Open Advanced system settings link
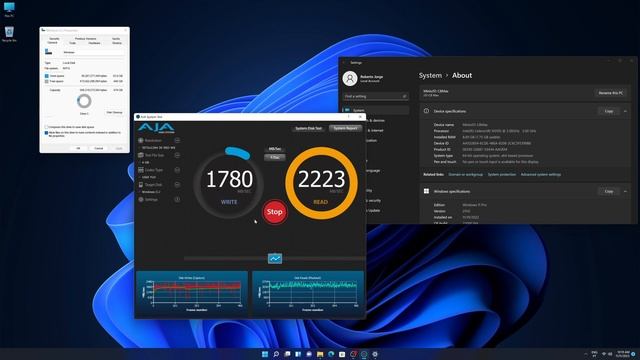Screen dimensions: 640x360 [x=540, y=174]
